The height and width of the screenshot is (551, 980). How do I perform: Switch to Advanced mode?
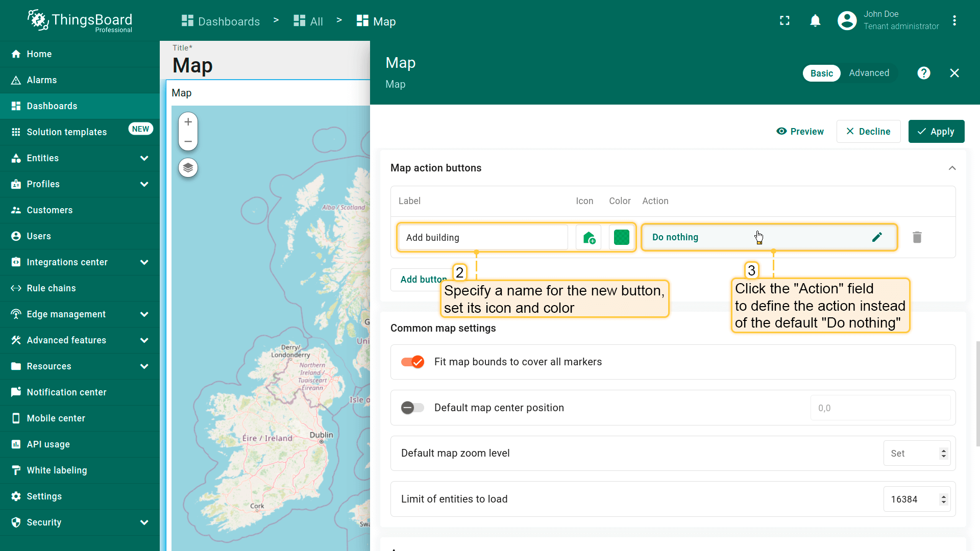[869, 73]
